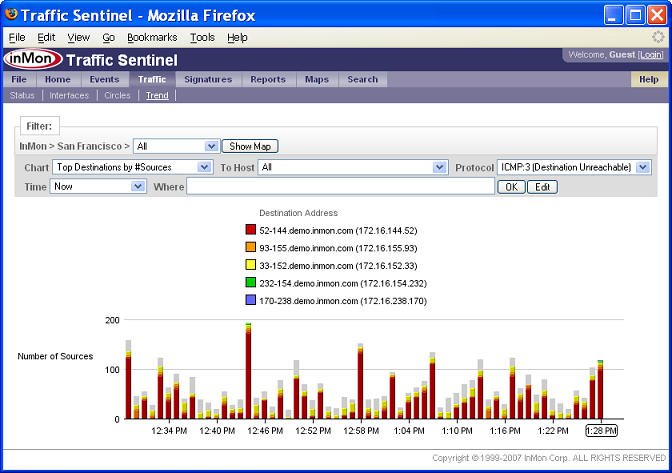Image resolution: width=672 pixels, height=473 pixels.
Task: Open the Trend sub-page link
Action: (x=157, y=95)
